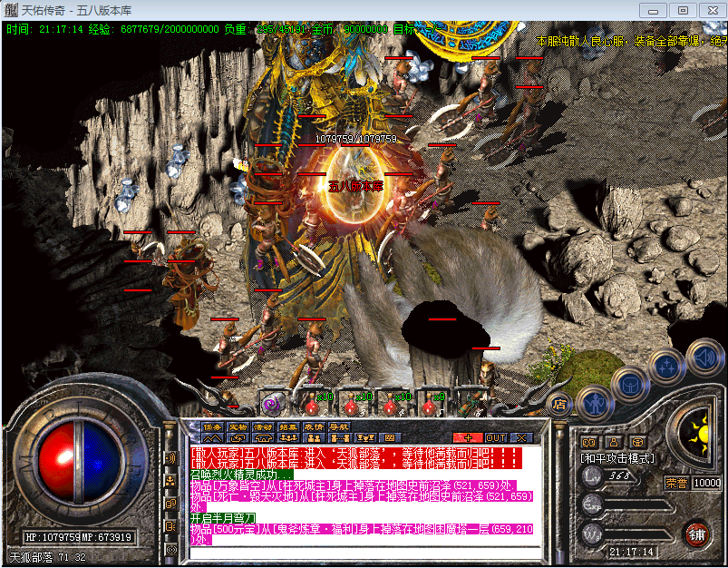Screen dimensions: 728x568
Task: Click the ranking trophy icon button
Action: pyautogui.click(x=365, y=438)
